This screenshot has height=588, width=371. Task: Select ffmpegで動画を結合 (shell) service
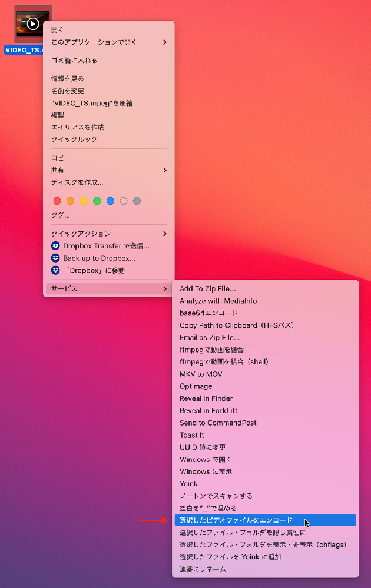265,362
